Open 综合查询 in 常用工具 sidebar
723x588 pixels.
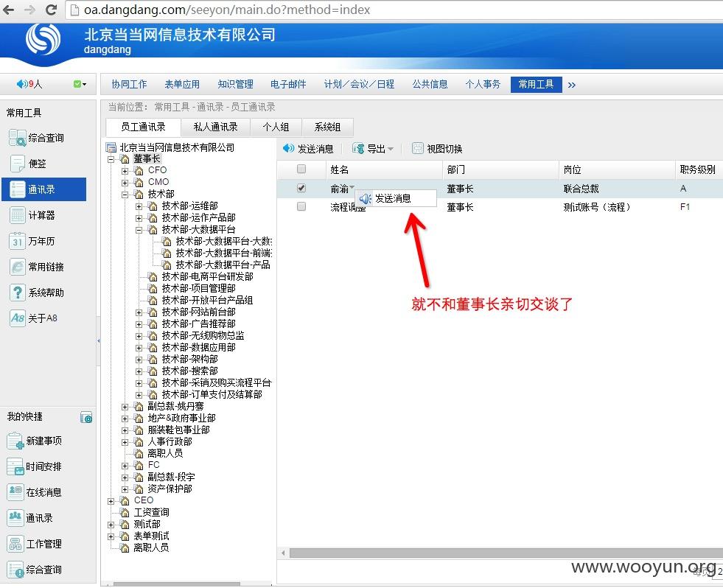[37, 138]
